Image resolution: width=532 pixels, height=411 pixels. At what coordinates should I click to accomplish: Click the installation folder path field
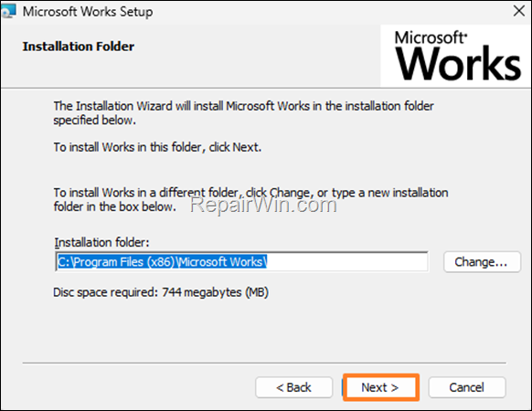tap(241, 262)
